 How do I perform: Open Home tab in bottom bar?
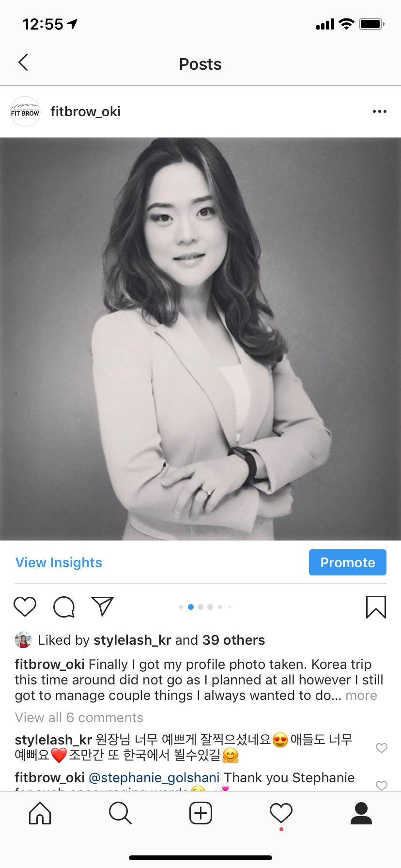(40, 813)
